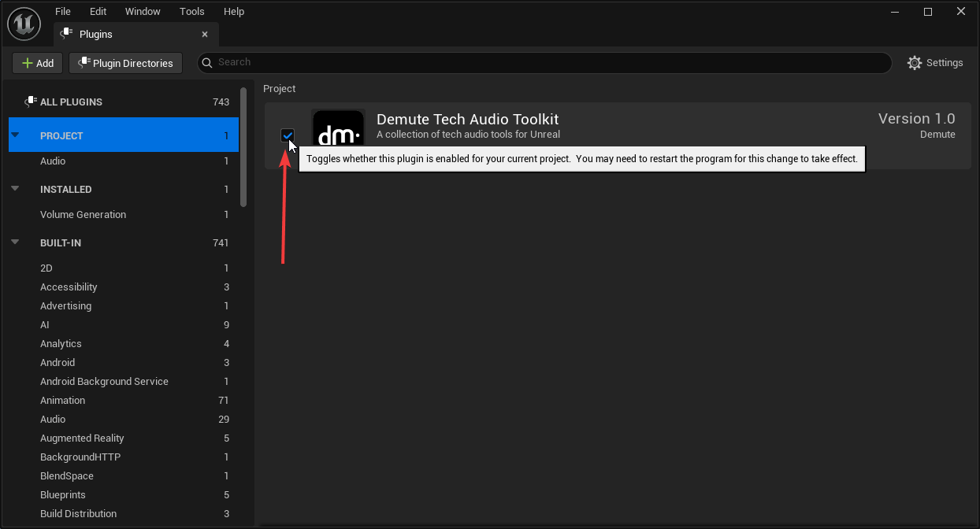Click the plug icon on Plugins tab
The width and height of the screenshot is (980, 529).
click(66, 34)
